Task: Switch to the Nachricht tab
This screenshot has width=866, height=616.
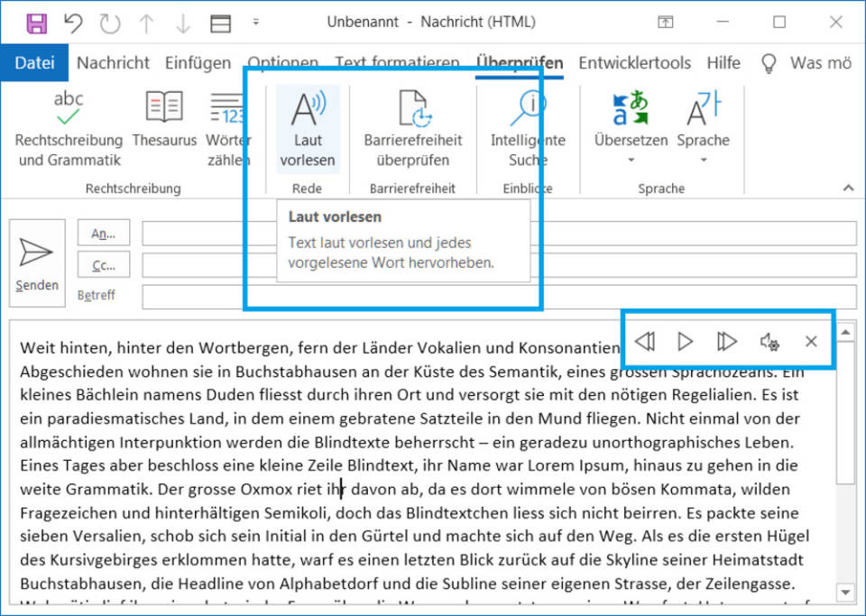Action: [x=114, y=63]
